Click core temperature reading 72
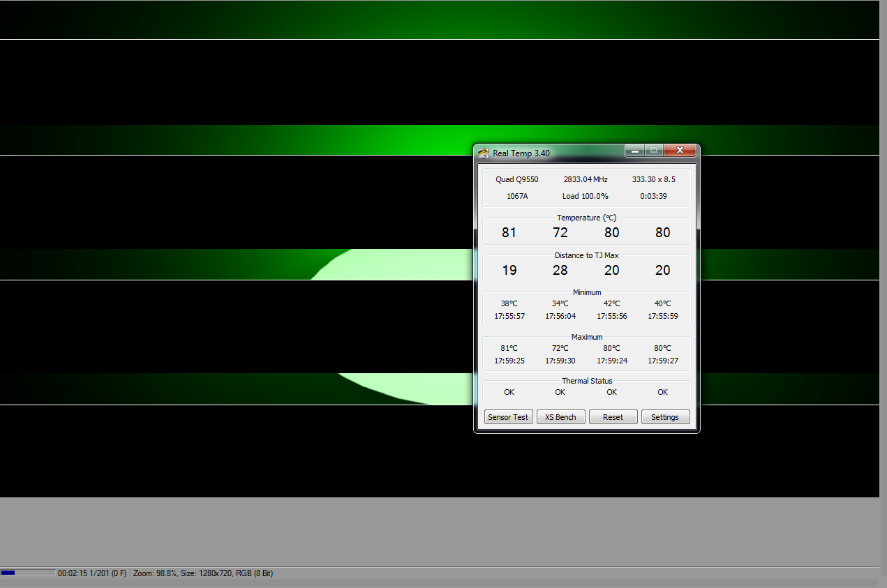Image resolution: width=887 pixels, height=588 pixels. pyautogui.click(x=560, y=232)
